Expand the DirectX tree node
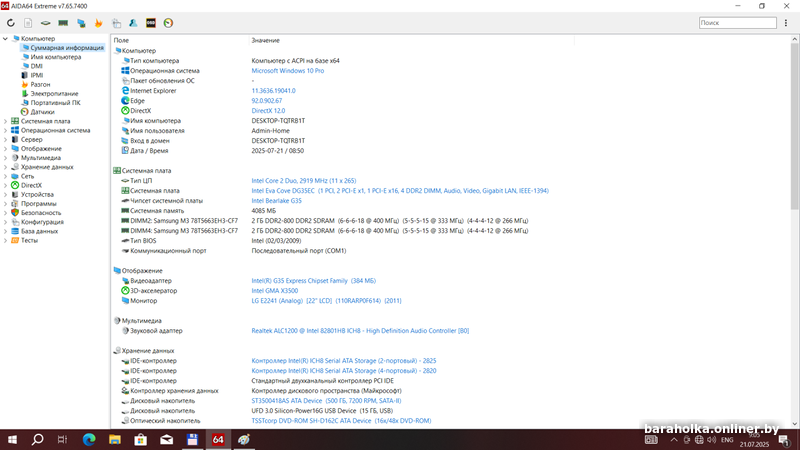The width and height of the screenshot is (800, 450). [x=6, y=185]
